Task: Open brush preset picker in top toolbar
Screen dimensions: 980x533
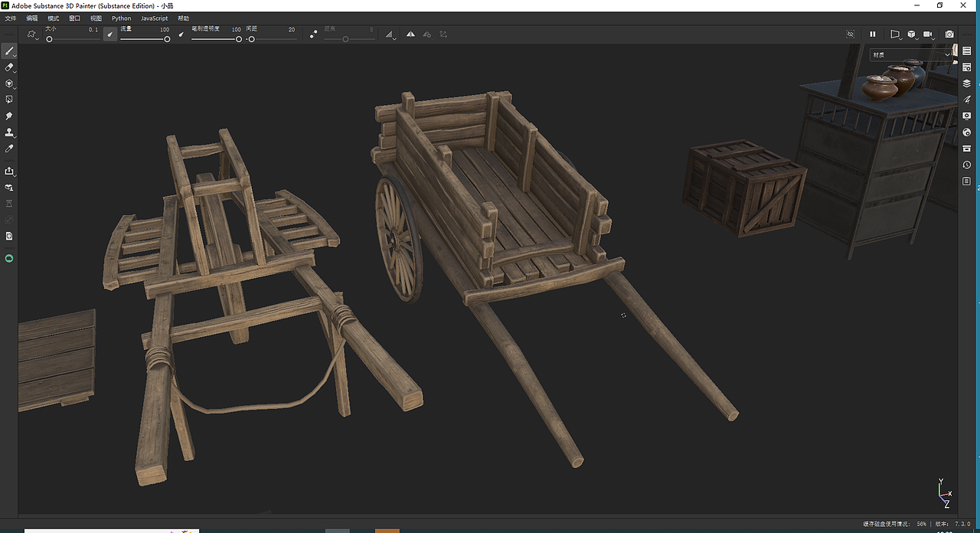Action: point(32,34)
